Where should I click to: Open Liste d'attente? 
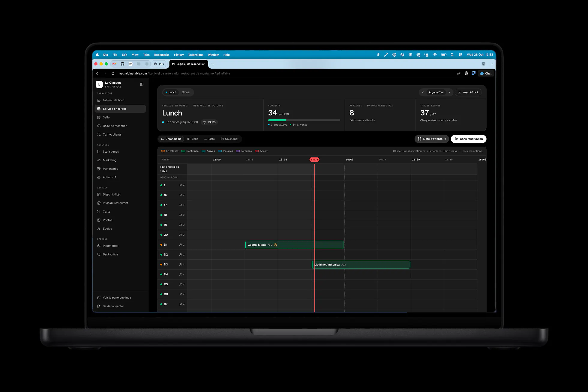coord(432,139)
